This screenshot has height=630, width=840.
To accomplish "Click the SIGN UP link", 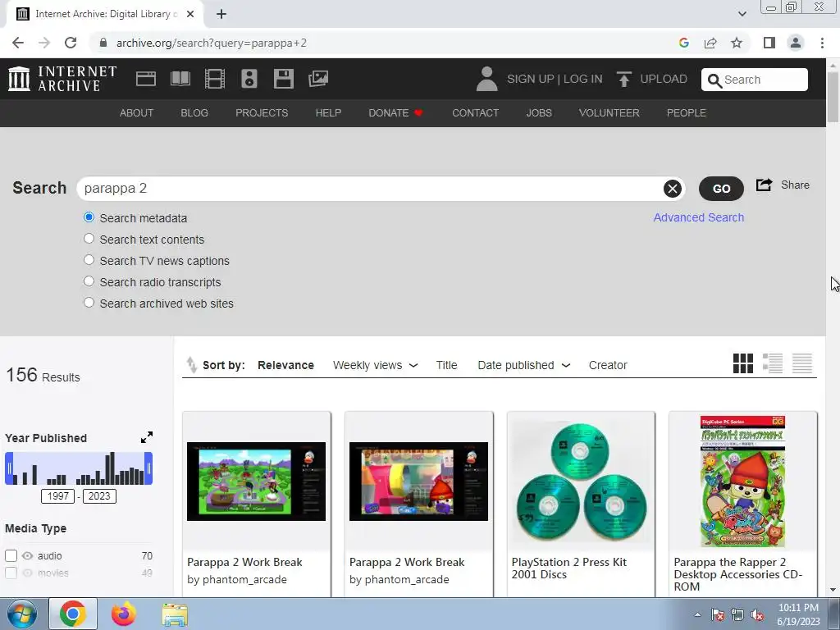I will (x=531, y=79).
